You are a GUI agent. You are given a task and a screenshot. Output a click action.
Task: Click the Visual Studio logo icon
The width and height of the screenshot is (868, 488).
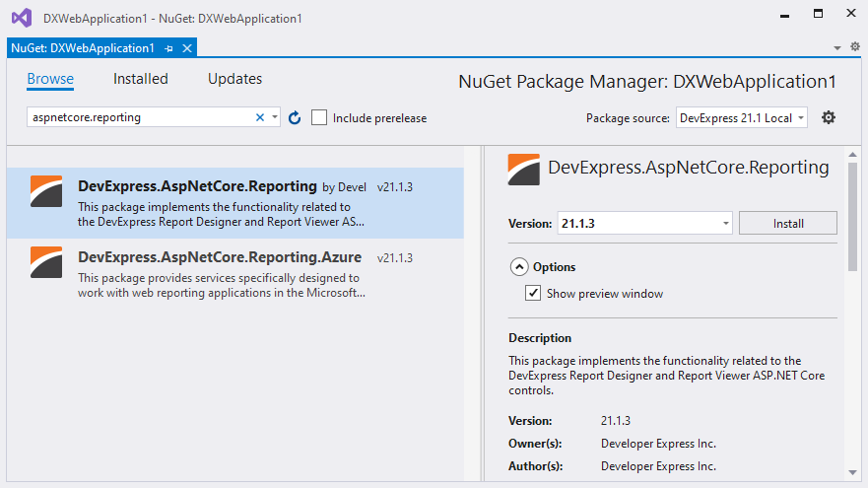click(x=22, y=19)
